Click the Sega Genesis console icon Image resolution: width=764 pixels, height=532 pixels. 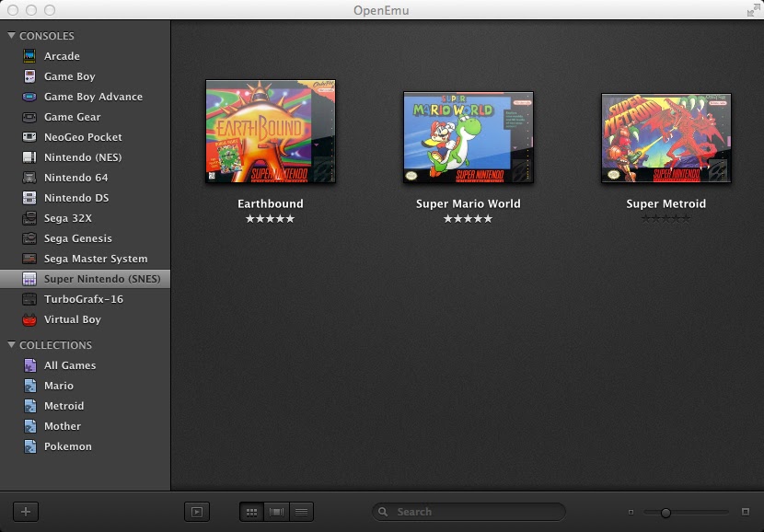click(29, 238)
